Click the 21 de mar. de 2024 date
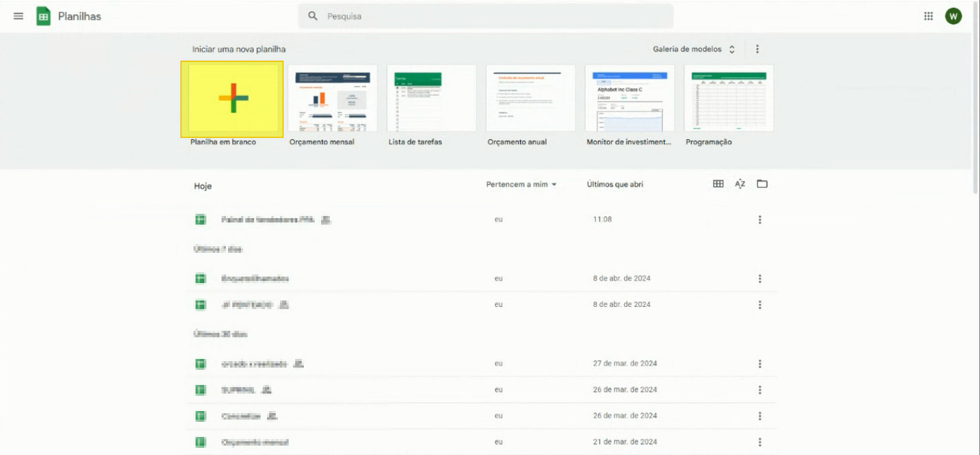This screenshot has width=980, height=455. (625, 442)
